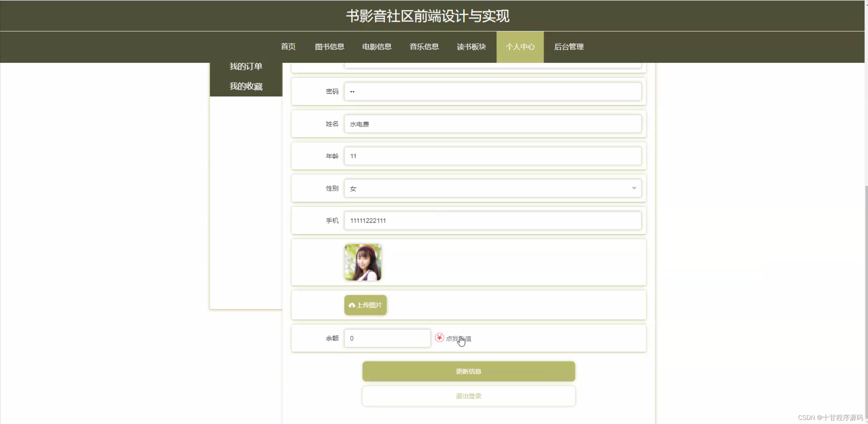
Task: Open 电影信息 in navigation bar
Action: click(x=377, y=47)
